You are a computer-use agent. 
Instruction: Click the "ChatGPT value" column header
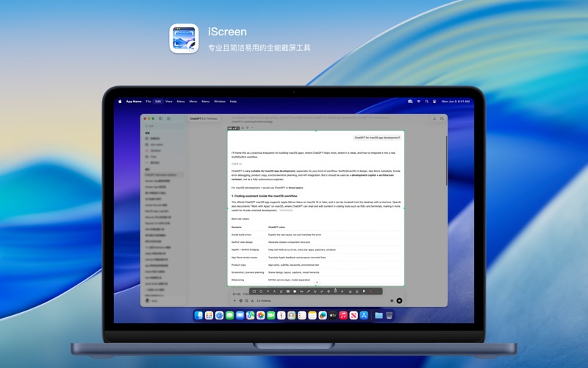pos(276,227)
